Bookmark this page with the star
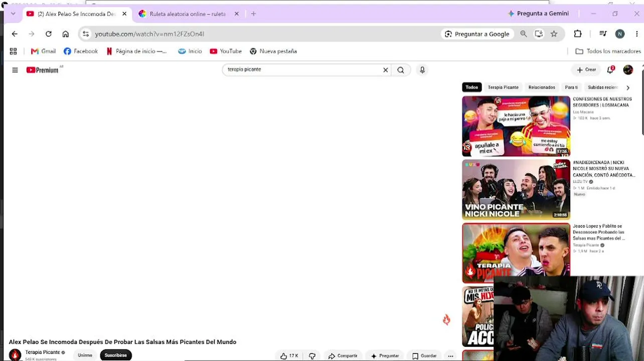Screen dimensions: 644x361 pos(554,34)
